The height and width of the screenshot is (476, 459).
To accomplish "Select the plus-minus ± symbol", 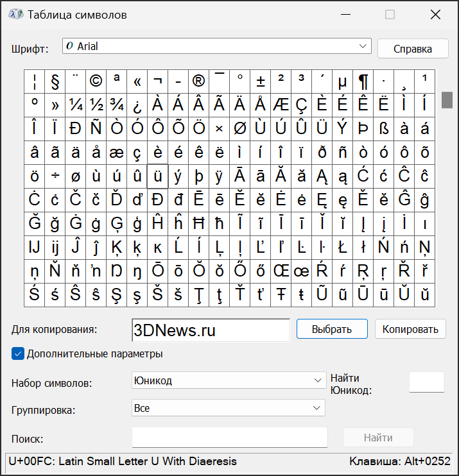I will point(260,81).
